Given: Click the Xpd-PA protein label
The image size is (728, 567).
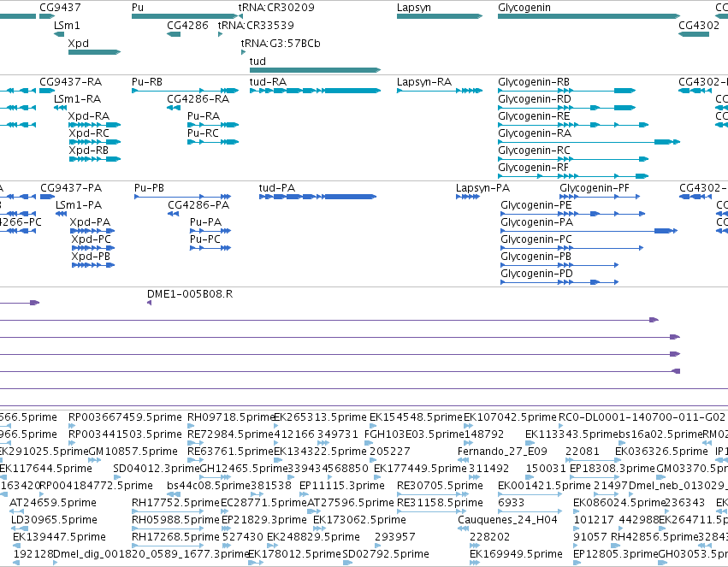Looking at the screenshot, I should (x=90, y=222).
